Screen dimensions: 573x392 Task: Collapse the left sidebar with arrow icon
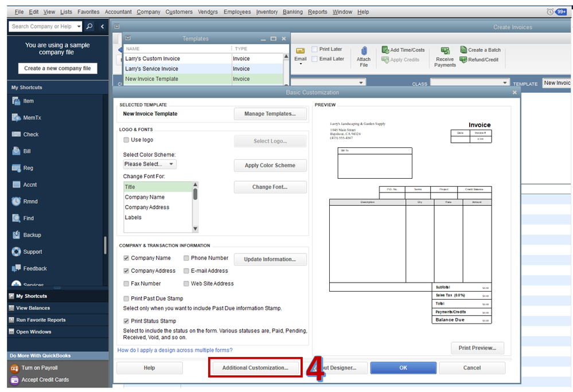click(x=102, y=26)
